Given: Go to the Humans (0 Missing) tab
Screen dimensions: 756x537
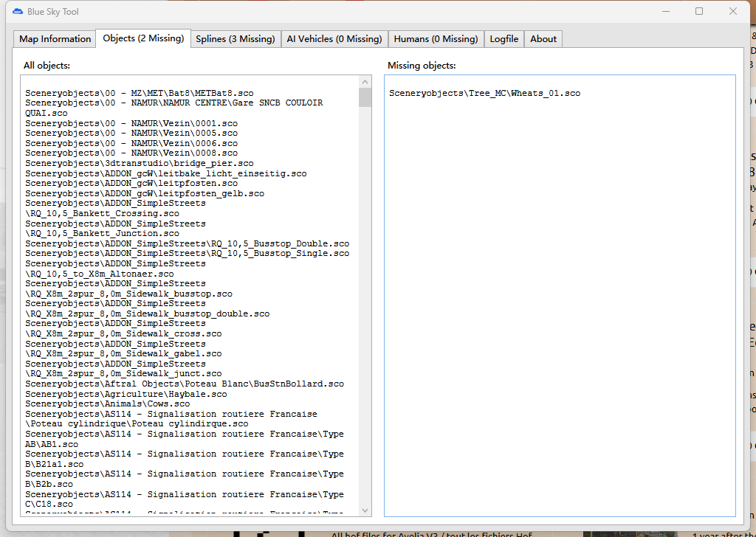Looking at the screenshot, I should tap(436, 39).
